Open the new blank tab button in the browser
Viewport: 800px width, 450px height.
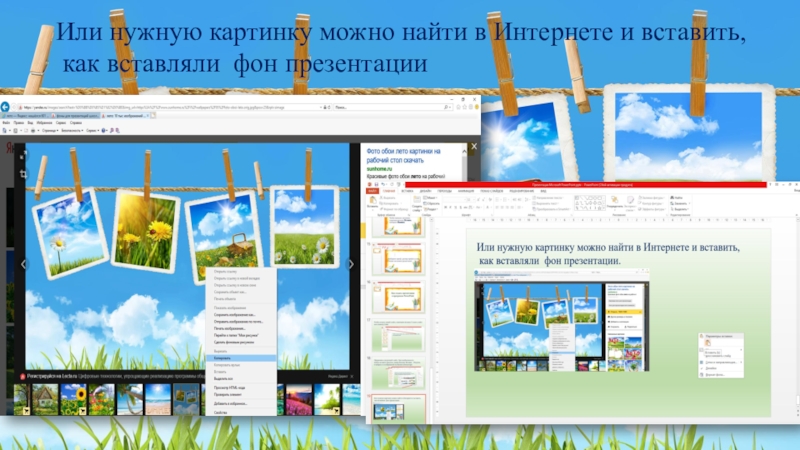pyautogui.click(x=153, y=116)
